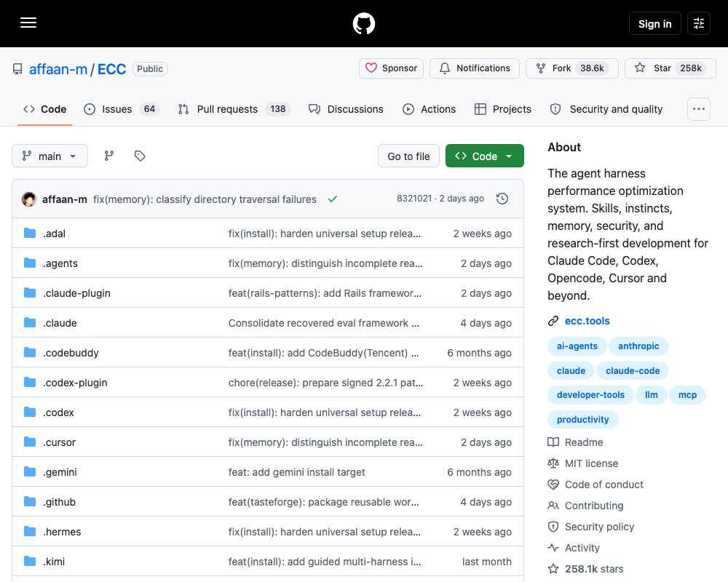Open the .gemini folder

pyautogui.click(x=60, y=472)
